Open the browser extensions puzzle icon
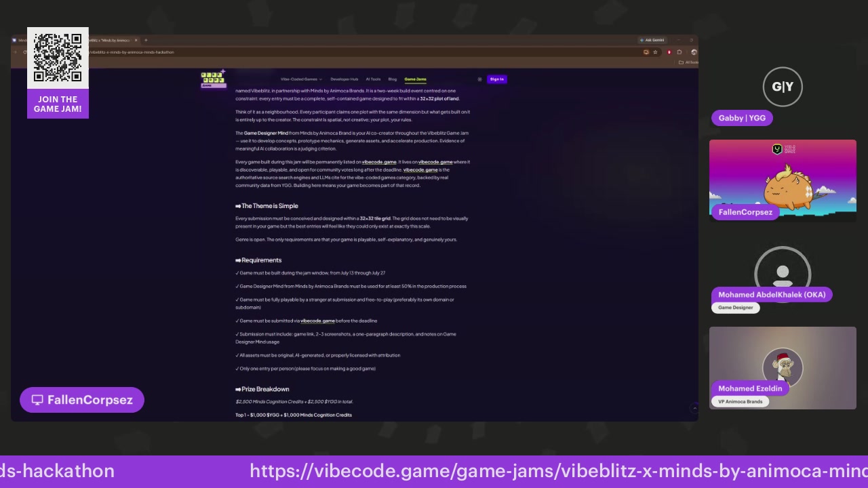 tap(679, 52)
